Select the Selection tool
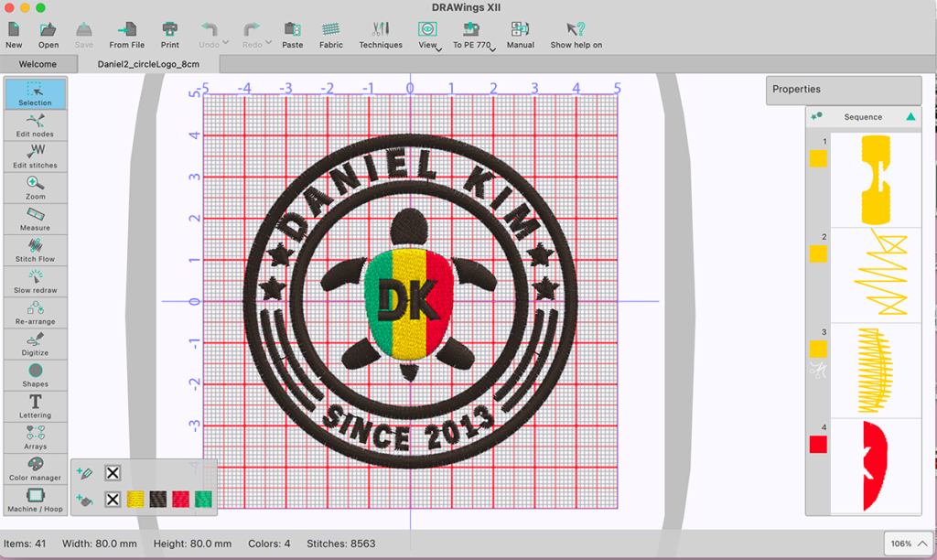This screenshot has height=560, width=937. click(x=36, y=93)
